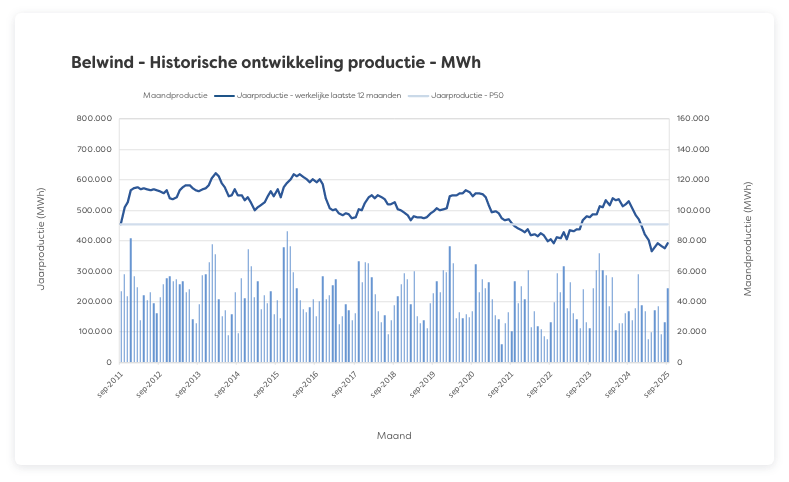Click the chart title 'Belwind - Historische ontwikkeling productie'
Screen dimensions: 789x482
click(276, 63)
